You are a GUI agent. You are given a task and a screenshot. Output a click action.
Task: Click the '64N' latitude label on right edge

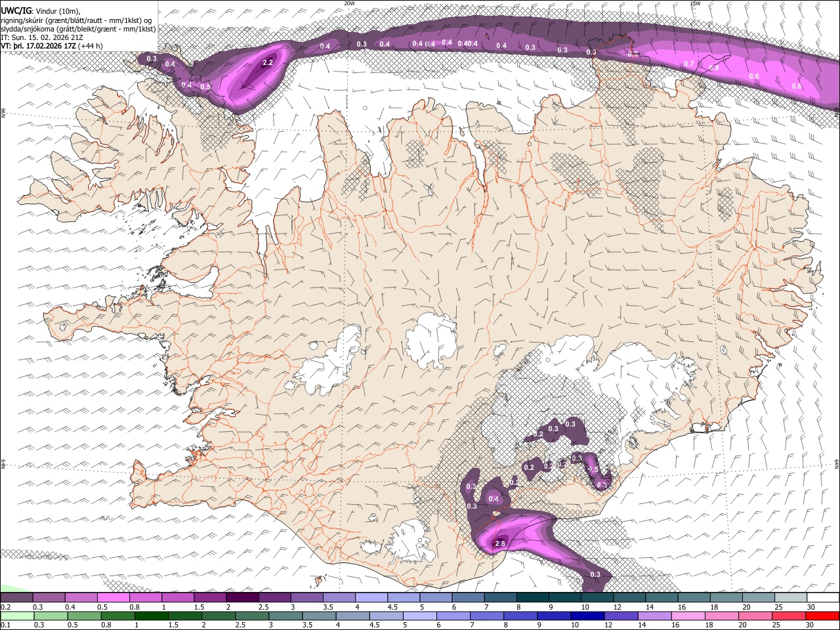click(x=837, y=463)
